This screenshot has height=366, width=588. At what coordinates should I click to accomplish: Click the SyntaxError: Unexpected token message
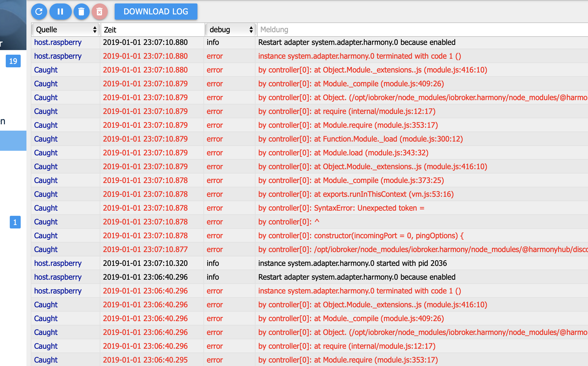(341, 208)
